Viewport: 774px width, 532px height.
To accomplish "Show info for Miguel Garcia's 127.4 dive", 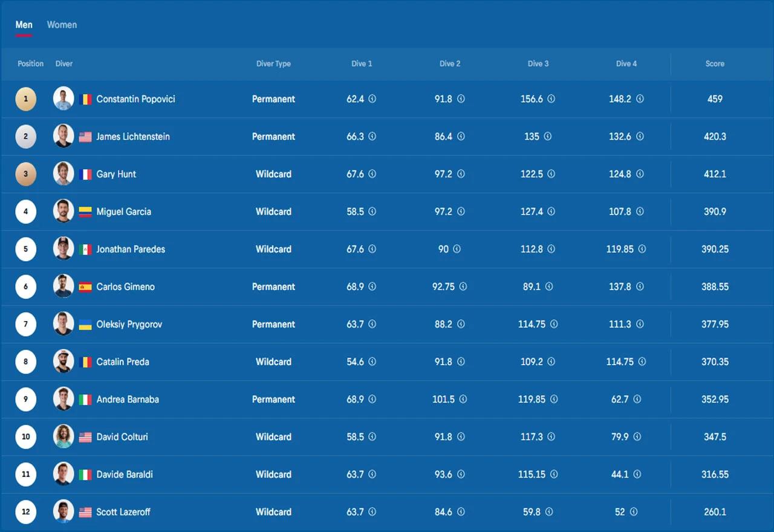I will 551,212.
